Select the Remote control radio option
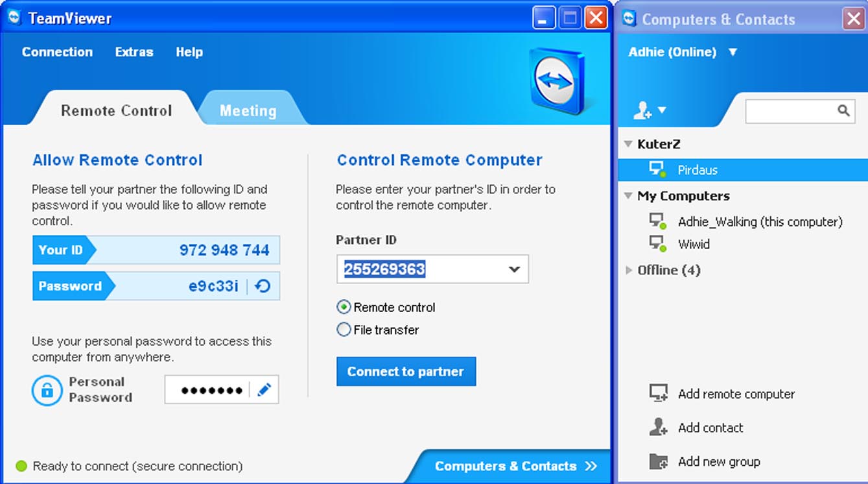The height and width of the screenshot is (484, 868). [344, 307]
